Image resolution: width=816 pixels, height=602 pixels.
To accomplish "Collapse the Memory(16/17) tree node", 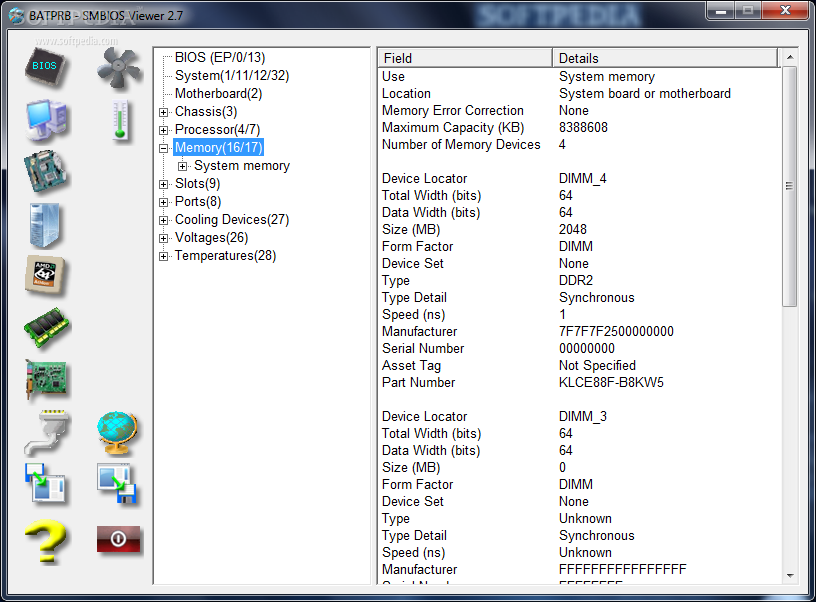I will [163, 148].
